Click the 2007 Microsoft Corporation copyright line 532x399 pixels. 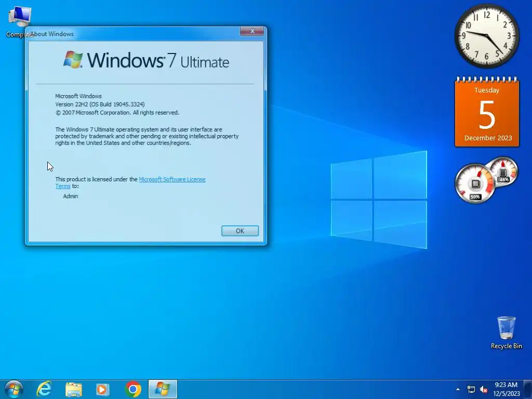coord(117,112)
